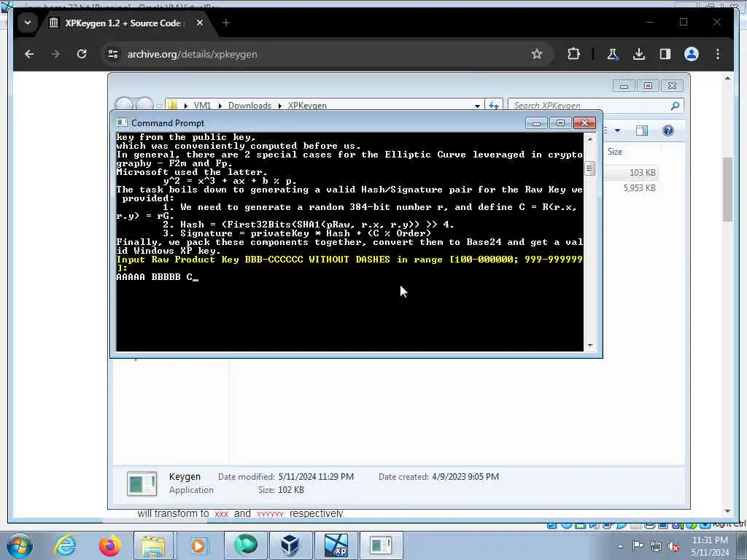Click Command Prompt scroll down arrow
747x560 pixels.
click(590, 346)
